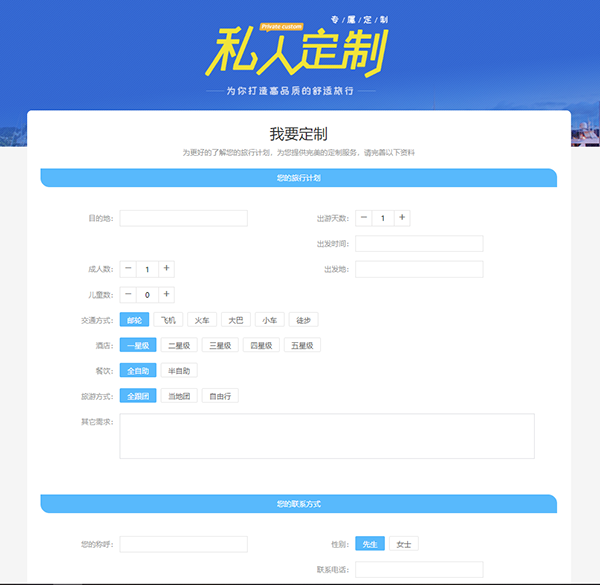Screen dimensions: 600x585
Task: Select 半自助 dining option
Action: (x=179, y=370)
